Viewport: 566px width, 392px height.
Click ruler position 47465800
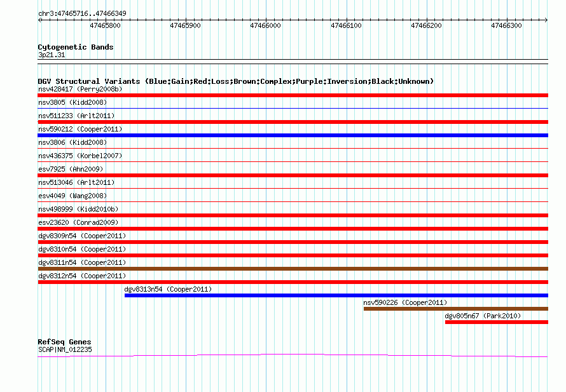[x=105, y=25]
